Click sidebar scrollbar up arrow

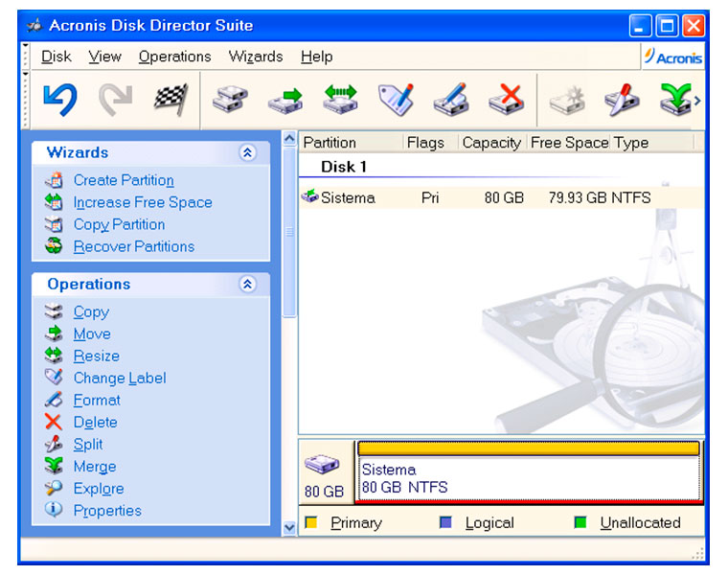(289, 138)
